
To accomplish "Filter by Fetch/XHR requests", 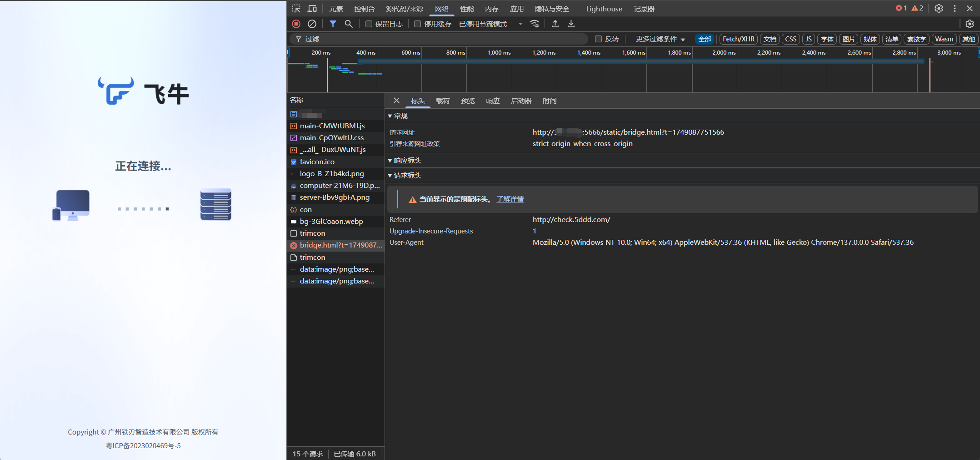I will (739, 39).
